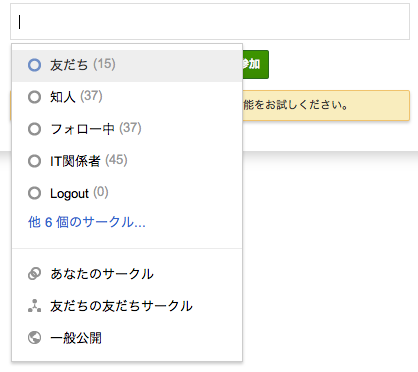
Task: Choose the 友だちの友だちサークル option
Action: tap(127, 306)
